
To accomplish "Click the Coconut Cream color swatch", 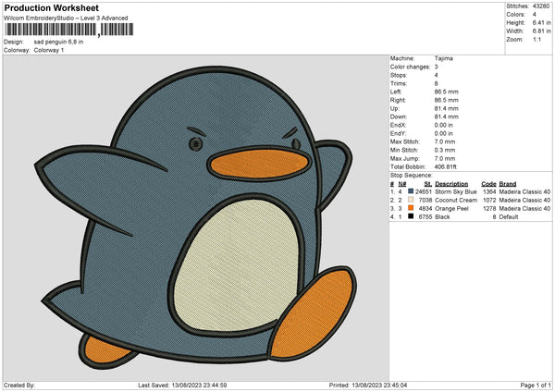I will [411, 200].
